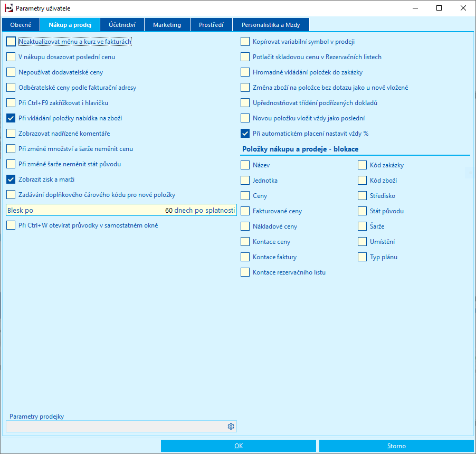
Task: Select the Nákup a prodej tab
Action: click(70, 25)
